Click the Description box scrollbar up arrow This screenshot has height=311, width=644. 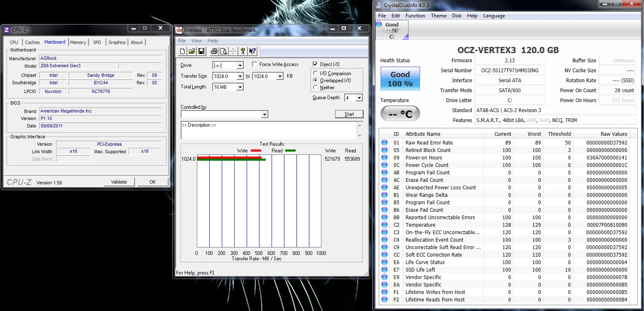tap(360, 125)
